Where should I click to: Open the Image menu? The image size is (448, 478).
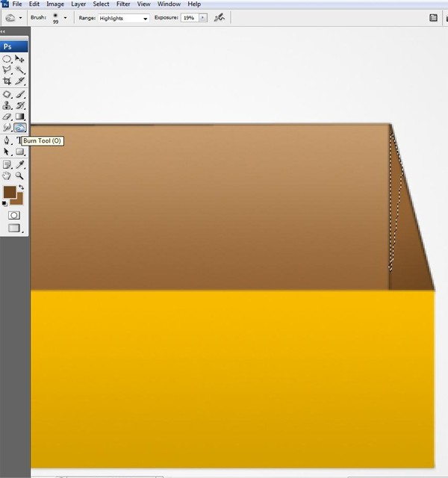click(x=55, y=4)
